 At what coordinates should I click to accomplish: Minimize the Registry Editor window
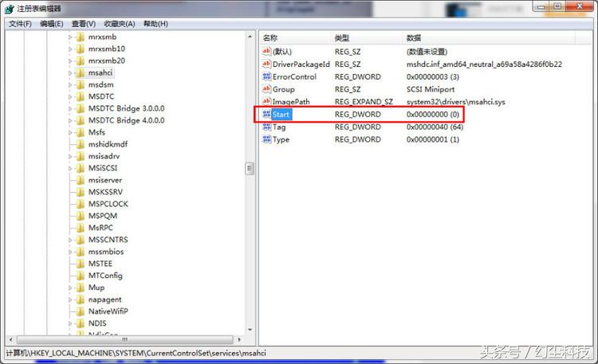tap(541, 6)
